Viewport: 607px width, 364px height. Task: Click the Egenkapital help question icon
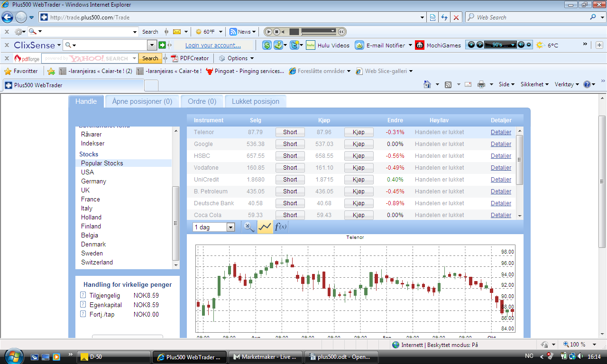coord(83,305)
